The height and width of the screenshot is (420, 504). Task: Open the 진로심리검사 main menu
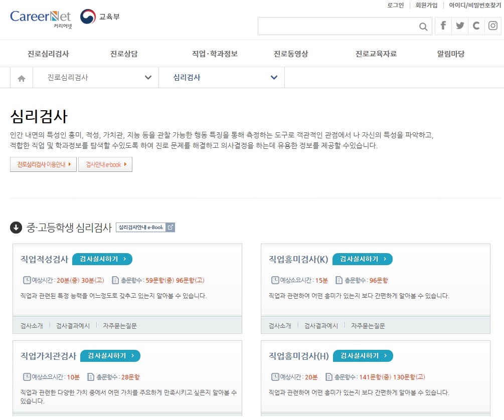(48, 54)
